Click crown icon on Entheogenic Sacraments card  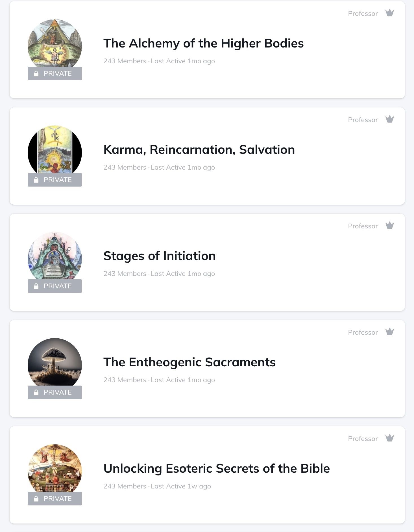(x=390, y=332)
